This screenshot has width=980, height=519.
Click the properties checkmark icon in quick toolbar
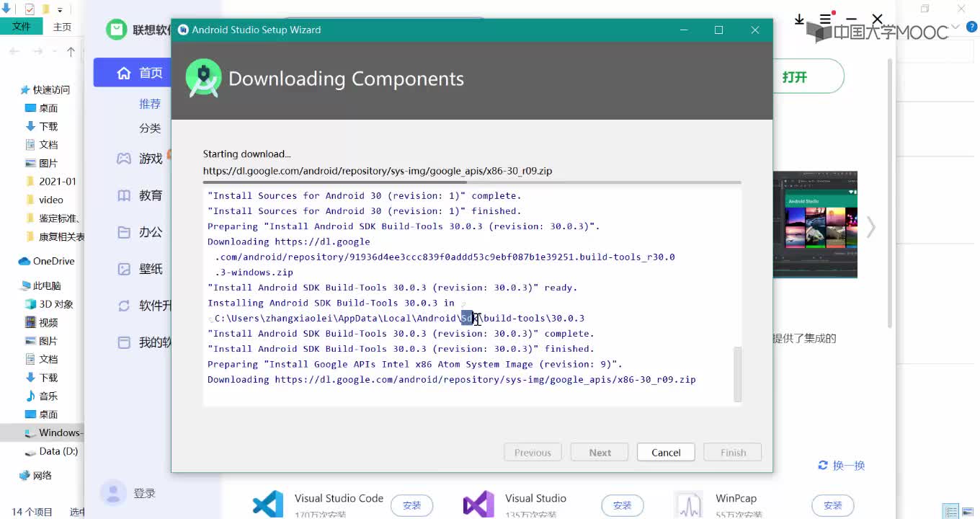pyautogui.click(x=30, y=9)
